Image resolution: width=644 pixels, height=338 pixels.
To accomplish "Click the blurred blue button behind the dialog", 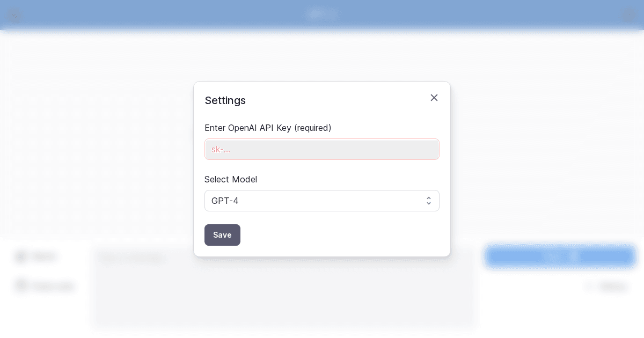I will [x=561, y=256].
